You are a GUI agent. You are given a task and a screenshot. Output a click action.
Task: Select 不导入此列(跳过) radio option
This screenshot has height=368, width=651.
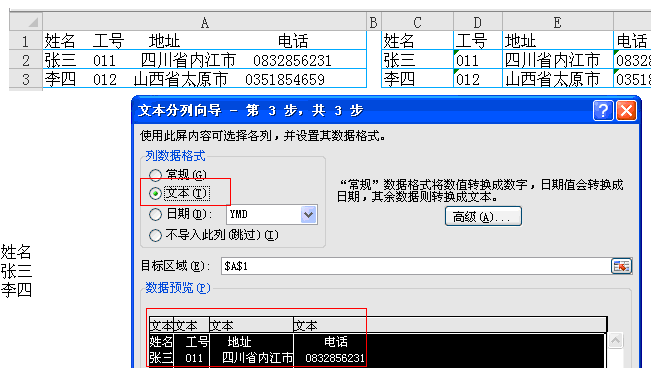point(156,236)
